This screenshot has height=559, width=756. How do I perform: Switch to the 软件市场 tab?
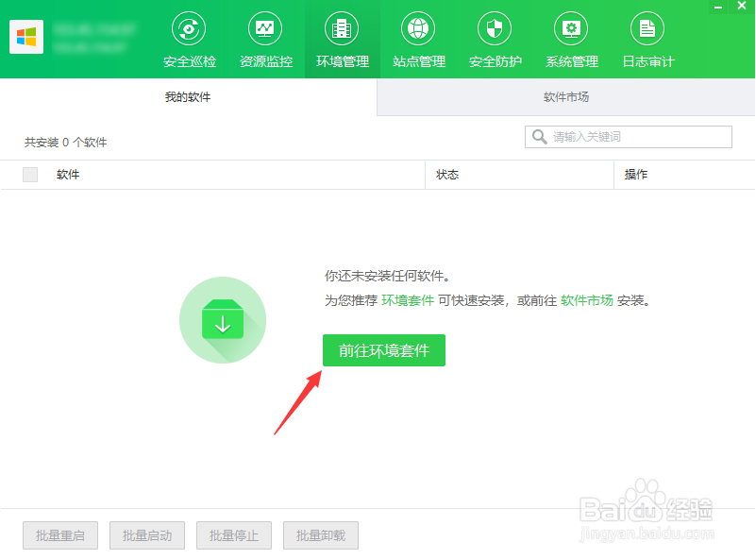tap(565, 98)
